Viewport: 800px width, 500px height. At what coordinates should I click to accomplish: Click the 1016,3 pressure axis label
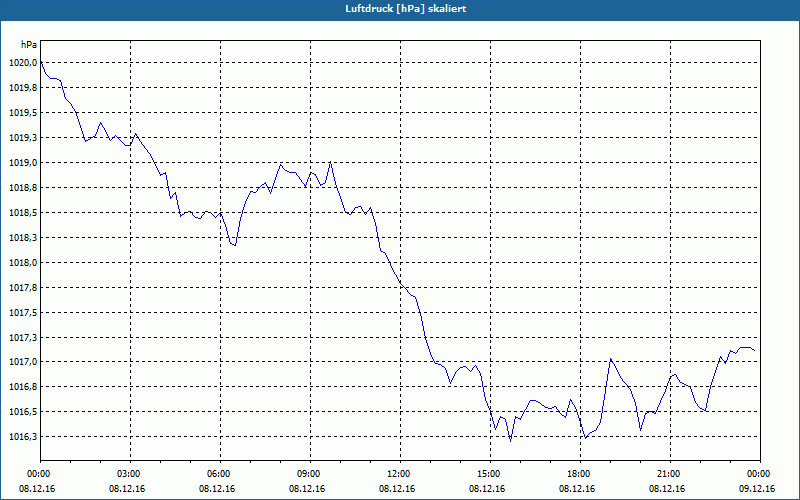[23, 437]
